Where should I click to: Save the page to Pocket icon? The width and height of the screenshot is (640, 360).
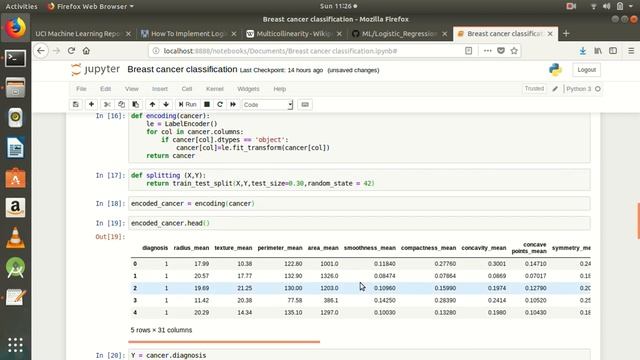tap(501, 51)
